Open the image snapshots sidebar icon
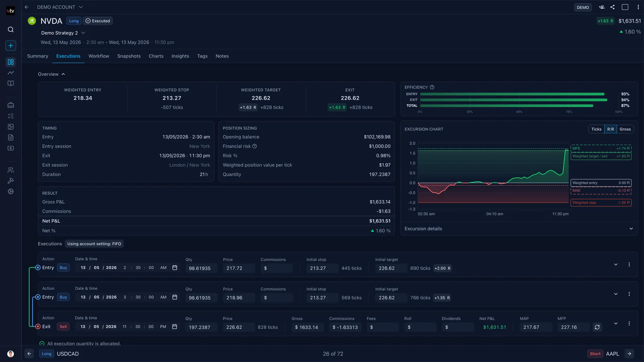The height and width of the screenshot is (362, 644). (x=11, y=127)
